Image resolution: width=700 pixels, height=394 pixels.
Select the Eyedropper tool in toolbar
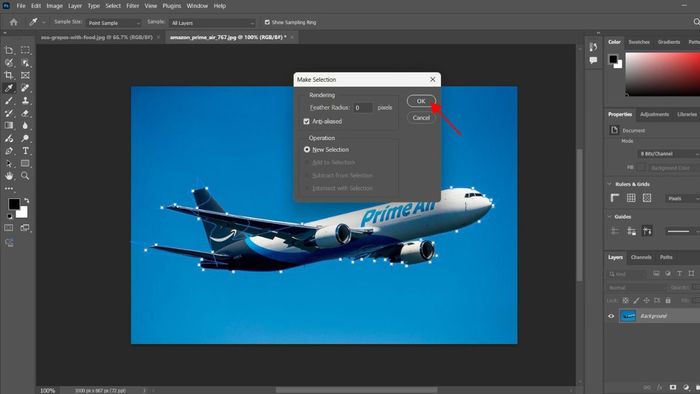9,88
